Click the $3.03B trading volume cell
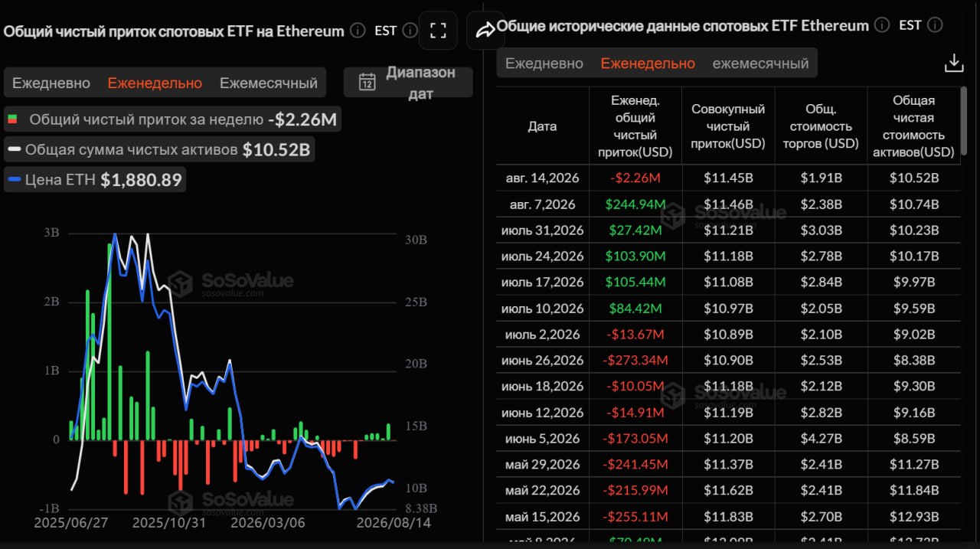 pos(821,230)
